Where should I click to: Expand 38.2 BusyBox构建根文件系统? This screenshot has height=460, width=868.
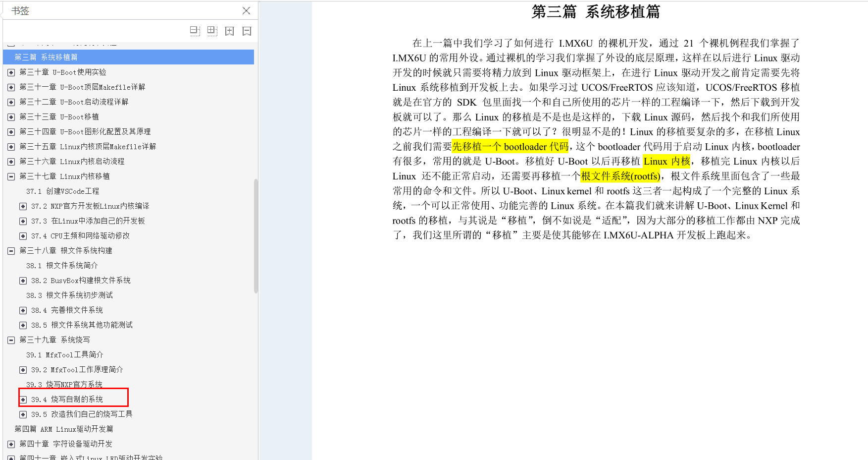pos(23,281)
